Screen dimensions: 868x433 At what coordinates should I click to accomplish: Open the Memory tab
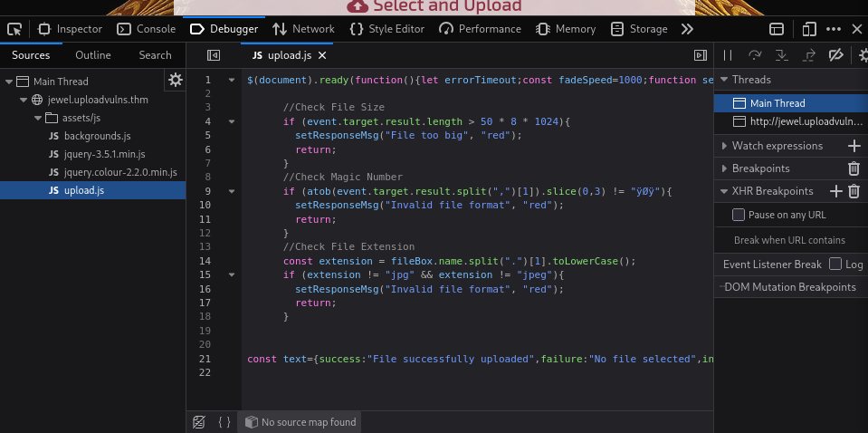566,29
